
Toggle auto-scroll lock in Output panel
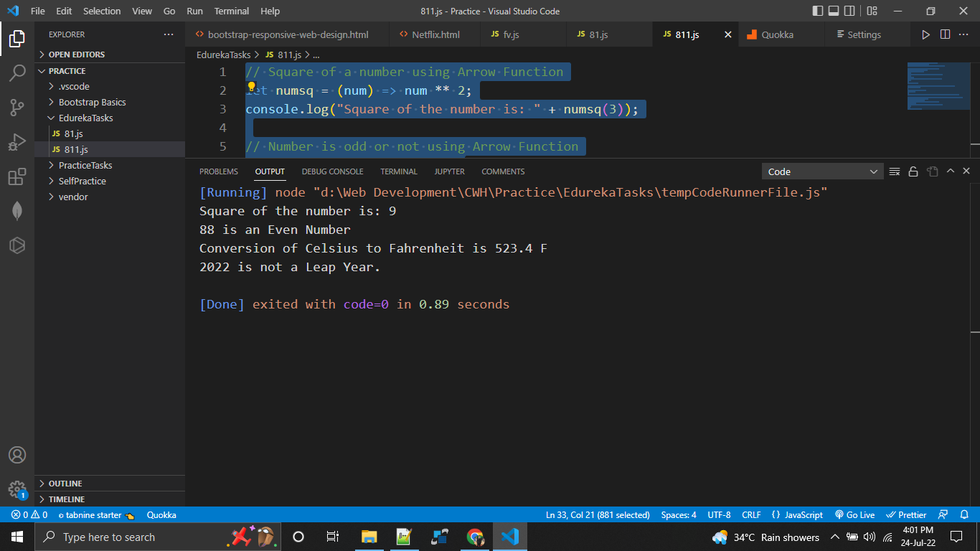pos(913,171)
